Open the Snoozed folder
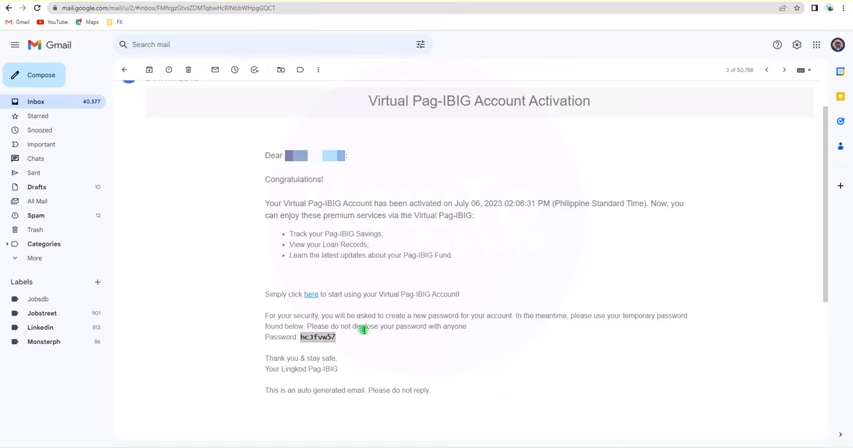 click(53, 130)
